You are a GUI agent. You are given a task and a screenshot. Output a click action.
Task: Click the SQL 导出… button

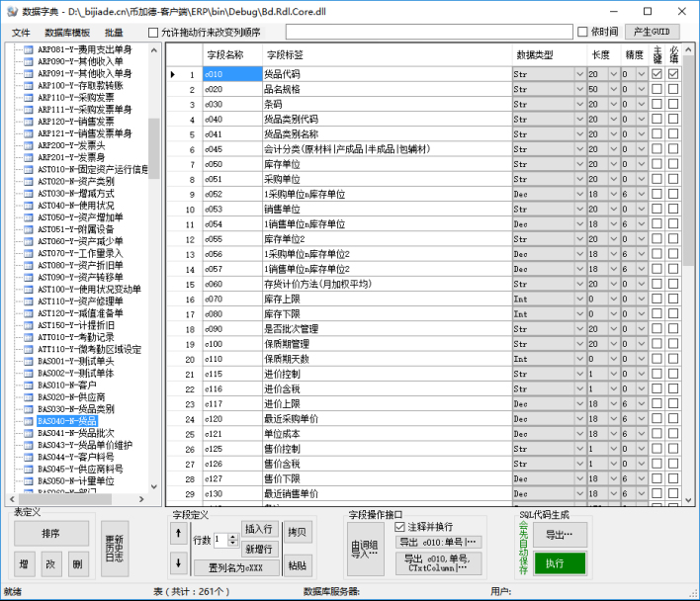pos(560,535)
